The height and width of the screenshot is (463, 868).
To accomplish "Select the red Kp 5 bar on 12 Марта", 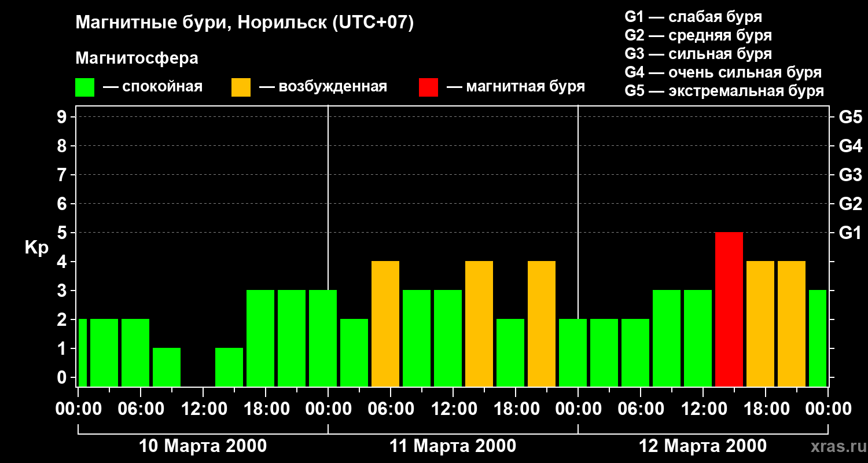I will pyautogui.click(x=729, y=309).
